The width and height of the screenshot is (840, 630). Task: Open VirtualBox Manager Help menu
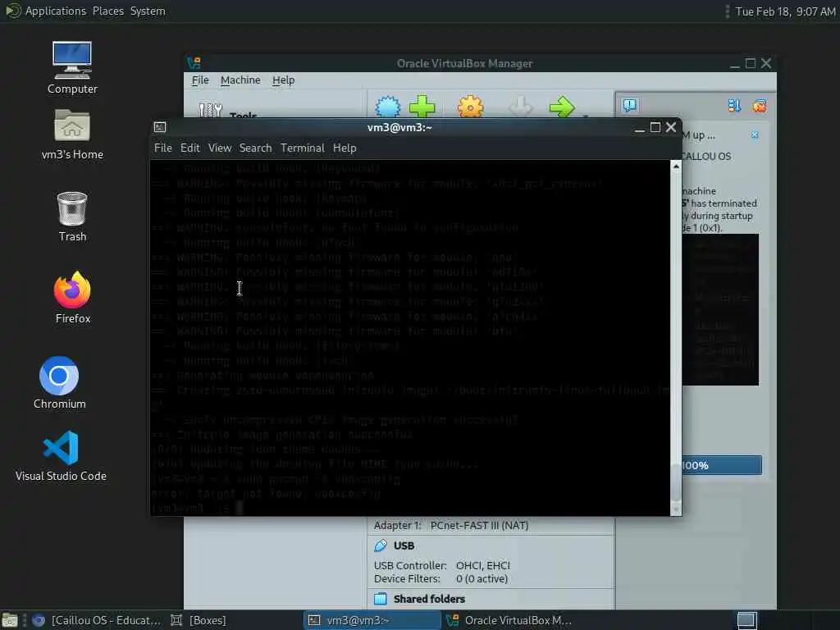click(283, 80)
